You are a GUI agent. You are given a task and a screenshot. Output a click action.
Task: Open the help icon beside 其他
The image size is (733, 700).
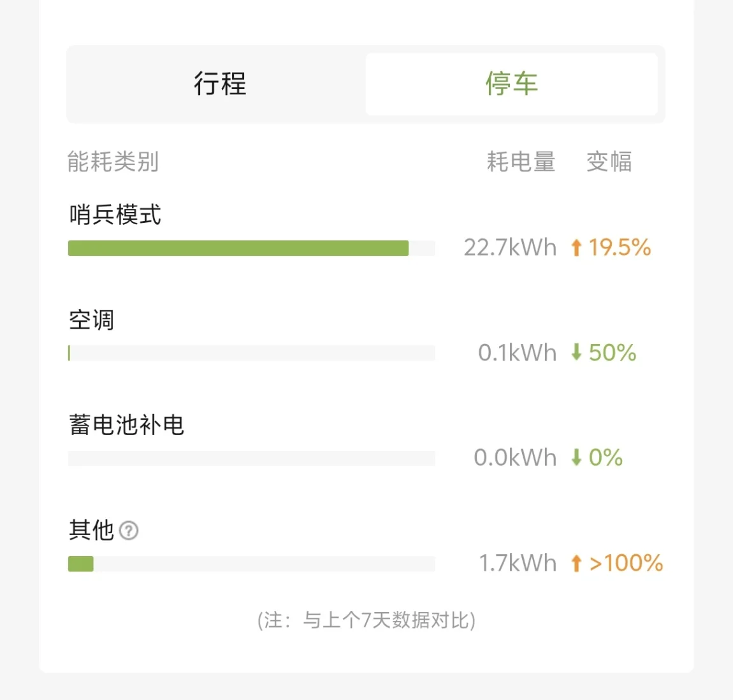tap(129, 531)
